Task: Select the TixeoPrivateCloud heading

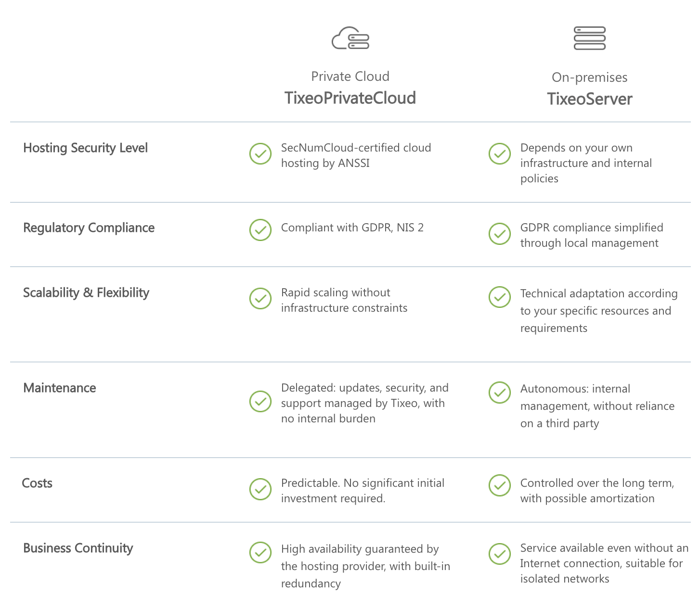Action: (x=350, y=98)
